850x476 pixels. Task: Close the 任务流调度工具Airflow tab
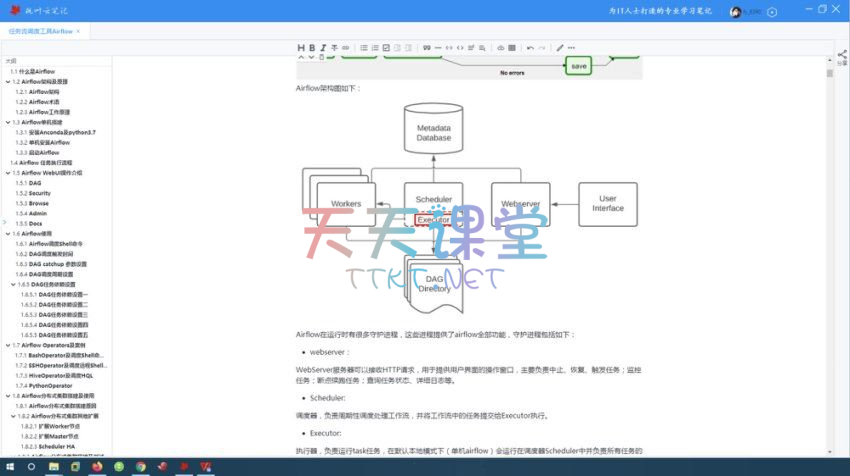pyautogui.click(x=78, y=31)
